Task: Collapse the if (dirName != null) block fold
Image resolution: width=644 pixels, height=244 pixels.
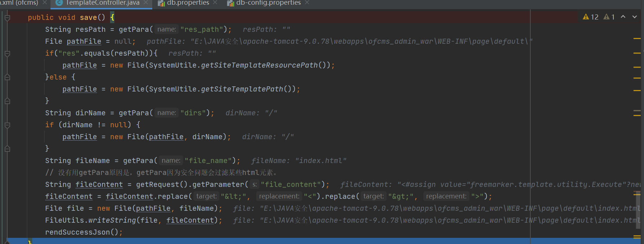Action: 7,125
